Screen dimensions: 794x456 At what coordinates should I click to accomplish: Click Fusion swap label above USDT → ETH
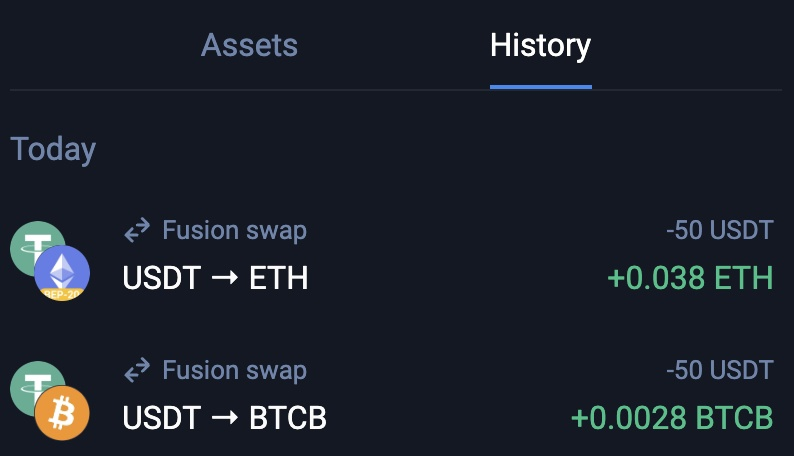[x=234, y=231]
